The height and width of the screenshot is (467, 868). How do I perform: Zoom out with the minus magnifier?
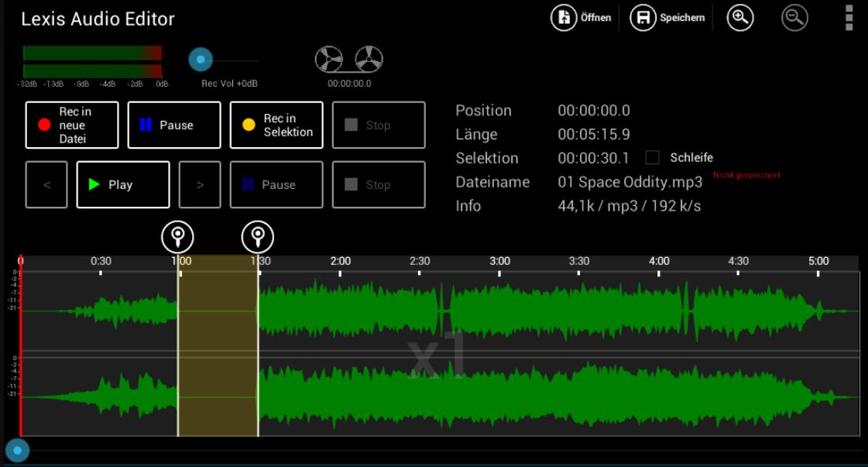(794, 18)
